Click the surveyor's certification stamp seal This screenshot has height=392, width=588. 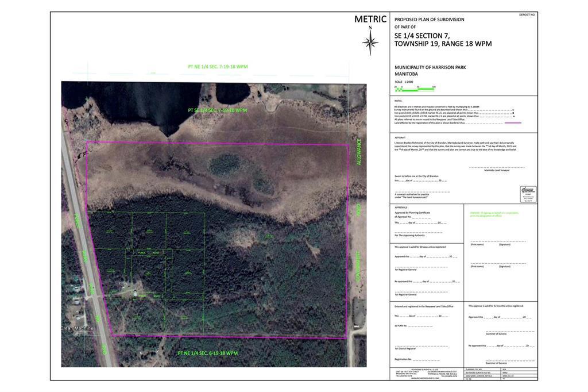pyautogui.click(x=529, y=194)
